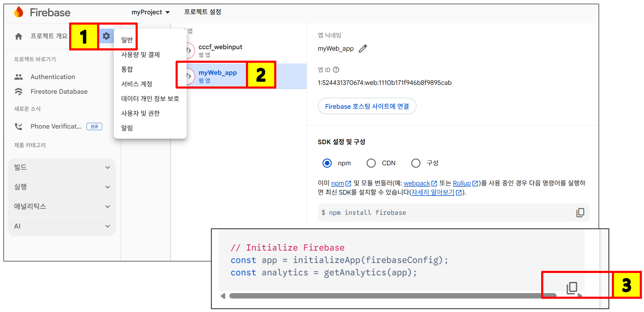Viewport: 644px width, 312px height.
Task: Choose 사용자 및 권한 from the menu
Action: pos(140,114)
